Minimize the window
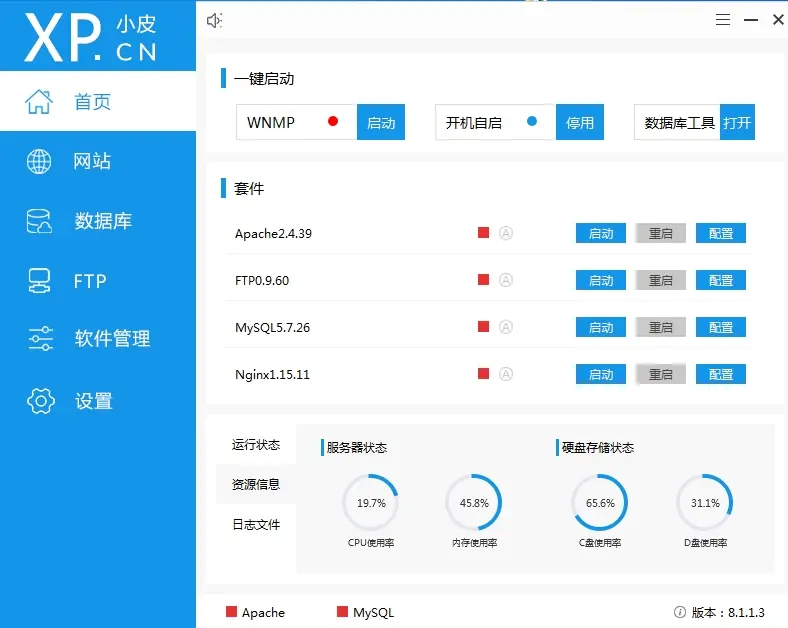Image resolution: width=788 pixels, height=628 pixels. click(751, 20)
